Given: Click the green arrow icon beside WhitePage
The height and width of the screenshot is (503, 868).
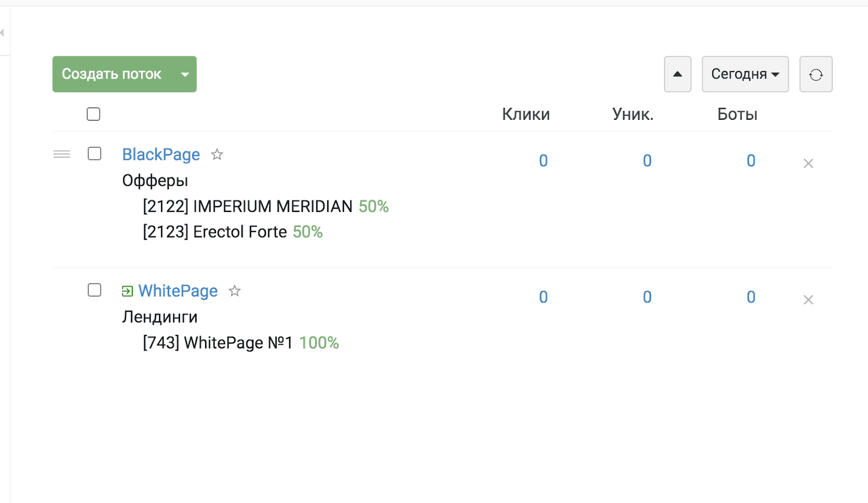Looking at the screenshot, I should click(127, 292).
